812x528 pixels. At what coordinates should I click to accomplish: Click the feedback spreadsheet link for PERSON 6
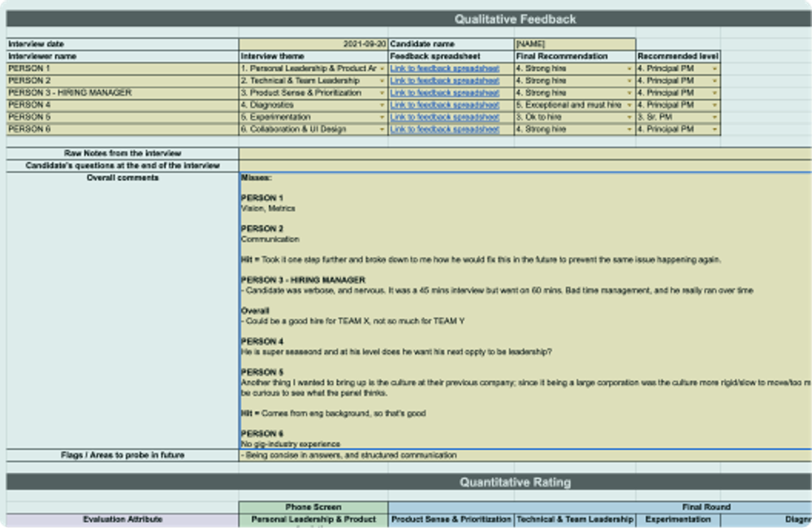tap(444, 128)
